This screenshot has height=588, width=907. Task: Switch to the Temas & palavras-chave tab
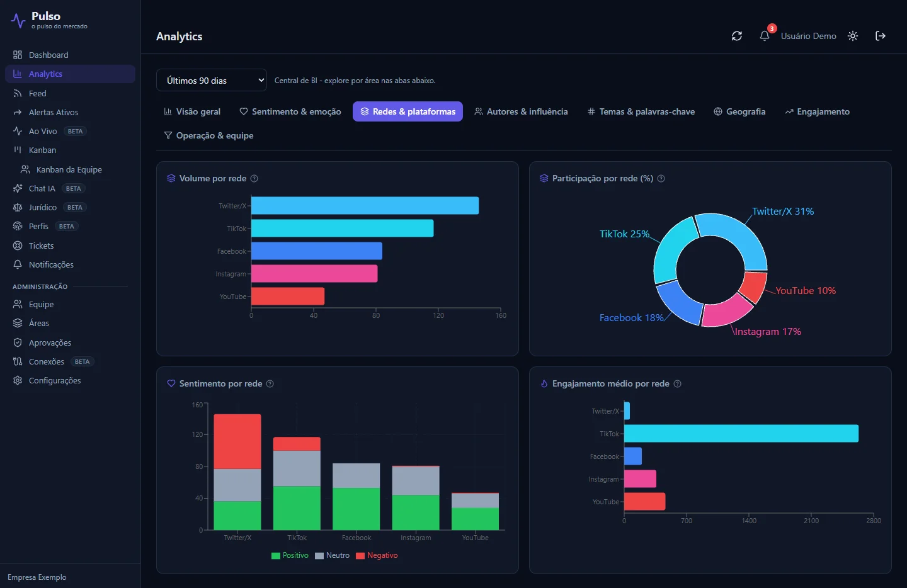[x=641, y=111]
